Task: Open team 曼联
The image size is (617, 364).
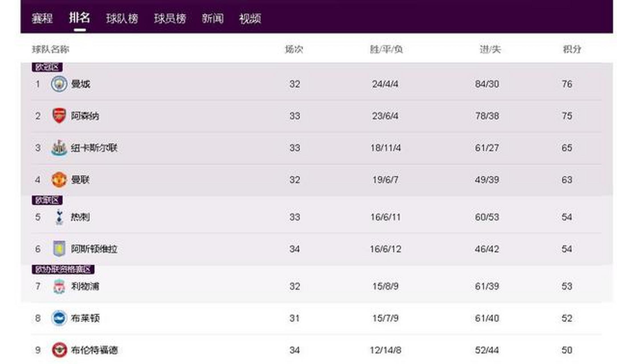Action: (x=80, y=180)
